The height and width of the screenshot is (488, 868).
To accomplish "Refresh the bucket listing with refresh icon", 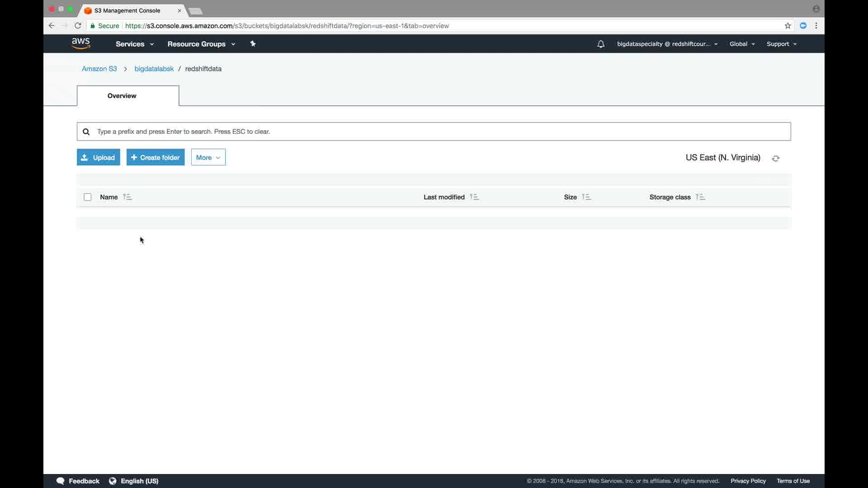I will click(776, 158).
